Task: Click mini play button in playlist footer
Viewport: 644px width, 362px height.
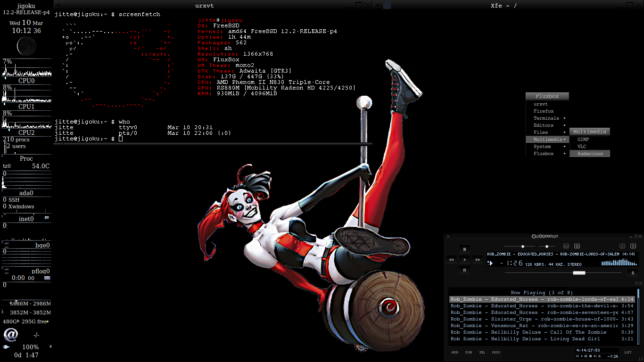Action: click(x=582, y=356)
